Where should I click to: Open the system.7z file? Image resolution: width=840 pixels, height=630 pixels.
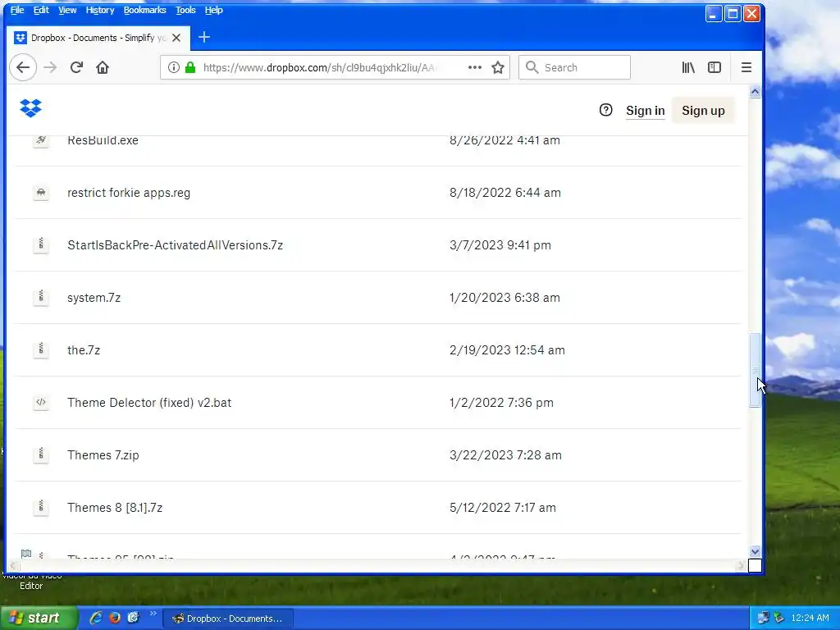pos(94,298)
